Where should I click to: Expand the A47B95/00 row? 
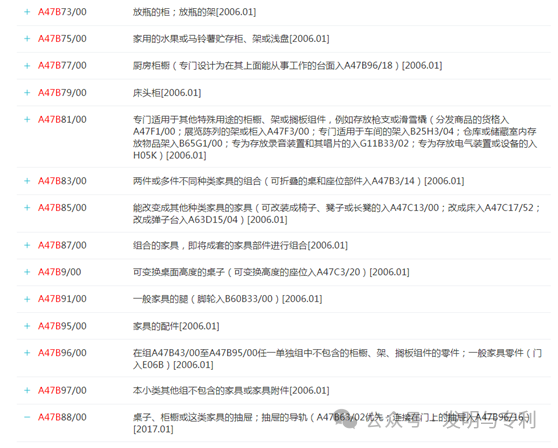click(x=27, y=326)
